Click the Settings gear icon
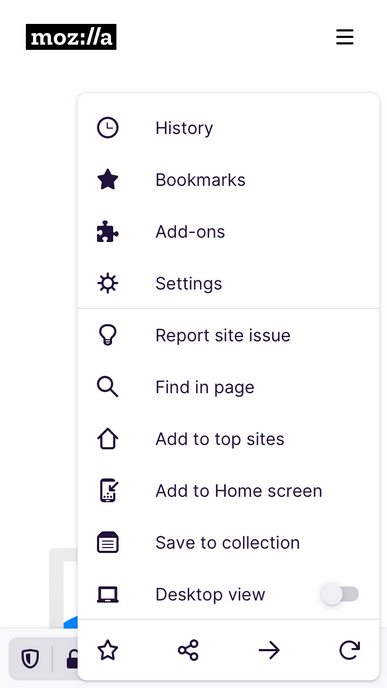The width and height of the screenshot is (387, 688). click(108, 283)
